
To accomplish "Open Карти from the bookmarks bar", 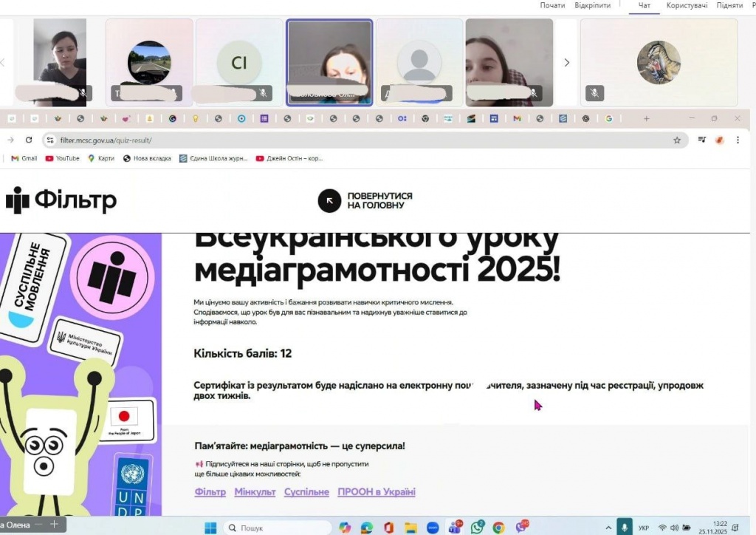I will (x=101, y=157).
